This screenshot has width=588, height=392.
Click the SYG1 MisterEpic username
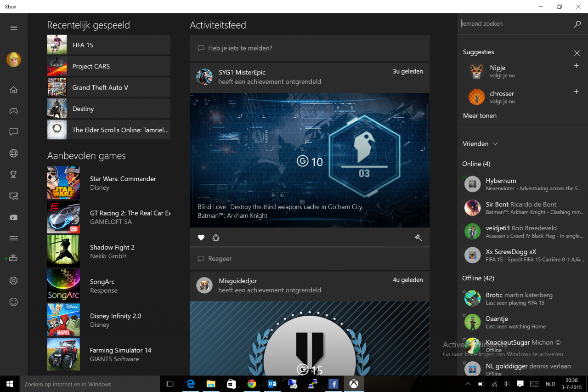pyautogui.click(x=242, y=72)
